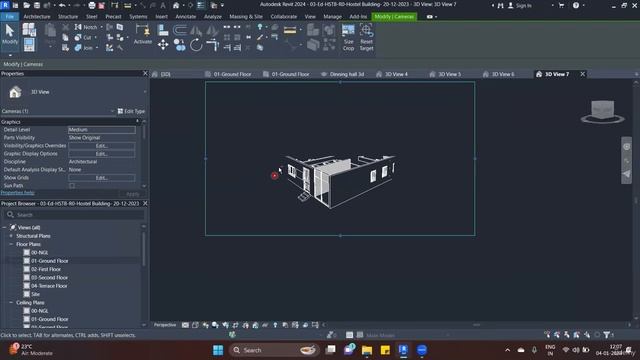The height and width of the screenshot is (360, 640).
Task: Click the Windows Start button
Action: [x=218, y=350]
